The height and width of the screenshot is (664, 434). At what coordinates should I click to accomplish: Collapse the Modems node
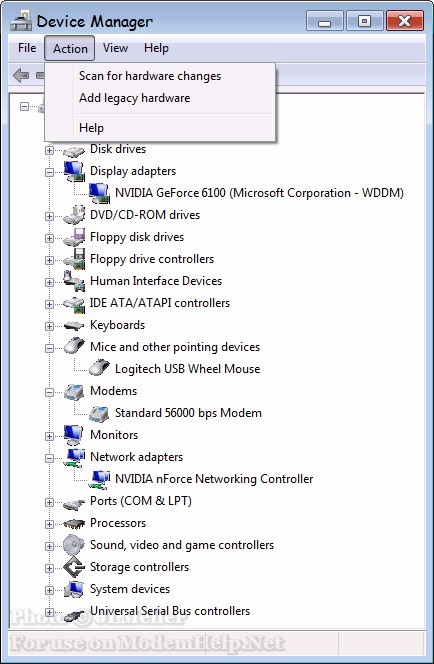pyautogui.click(x=50, y=392)
